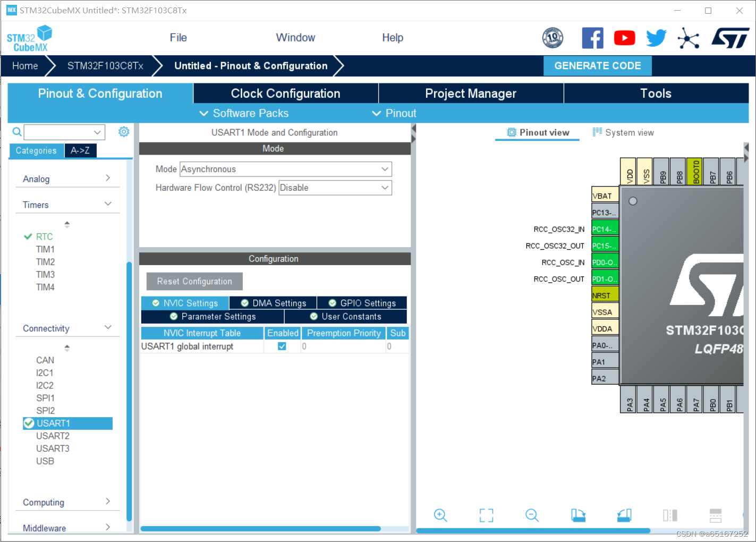Open the DMA Settings tab
Screen dimensions: 756x542
[x=273, y=303]
